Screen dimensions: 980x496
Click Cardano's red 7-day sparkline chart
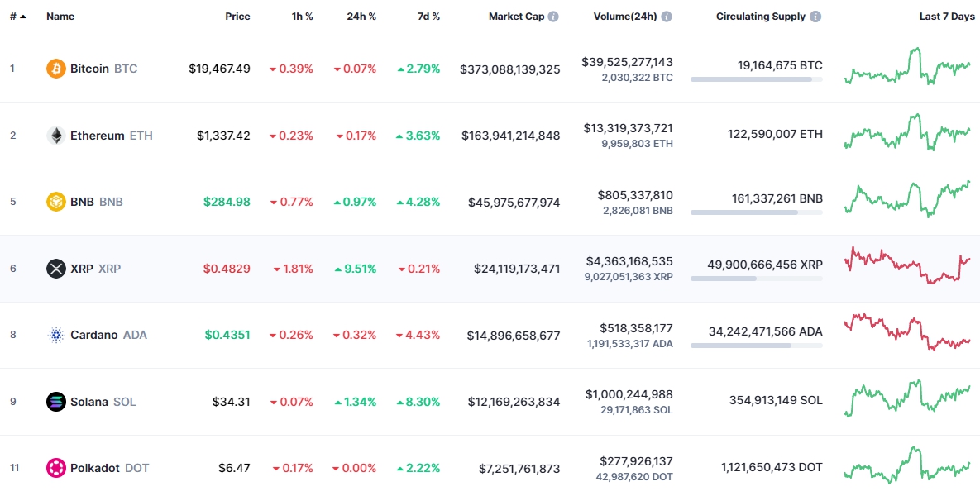coord(907,332)
